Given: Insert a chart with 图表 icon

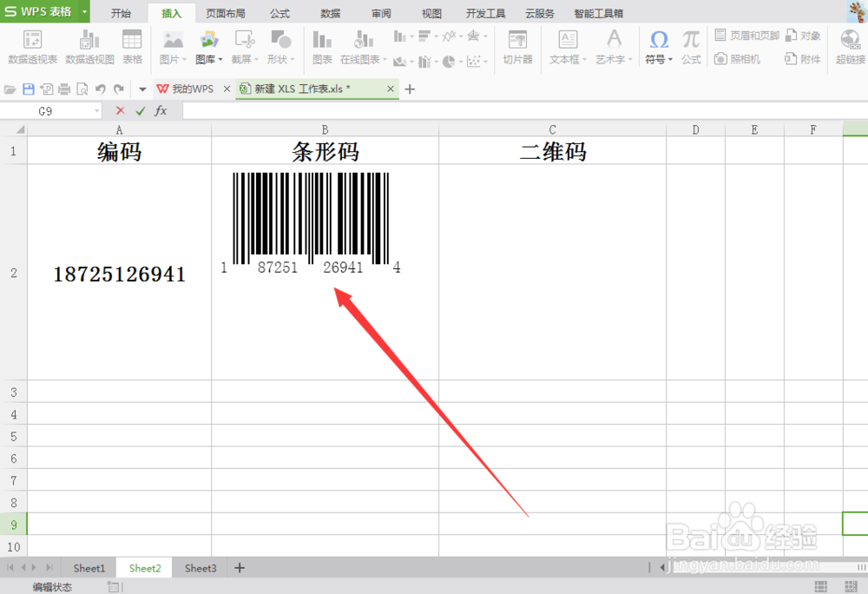Looking at the screenshot, I should pyautogui.click(x=322, y=47).
